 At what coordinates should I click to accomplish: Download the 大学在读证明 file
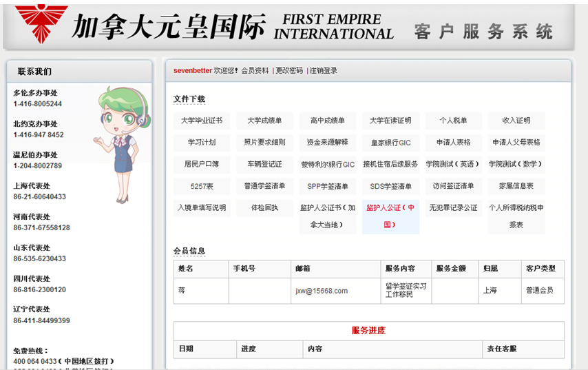pyautogui.click(x=390, y=121)
